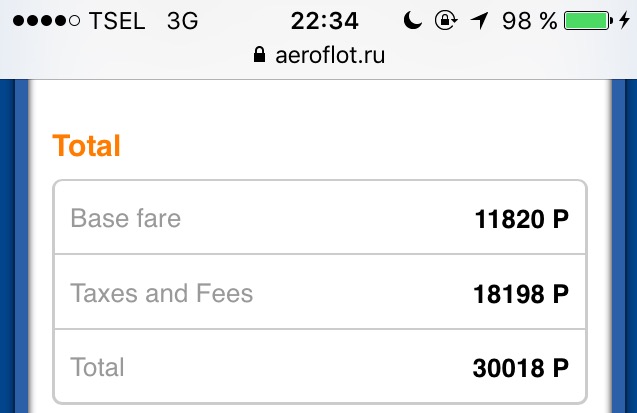
Task: Select the orange Total heading
Action: click(x=86, y=146)
